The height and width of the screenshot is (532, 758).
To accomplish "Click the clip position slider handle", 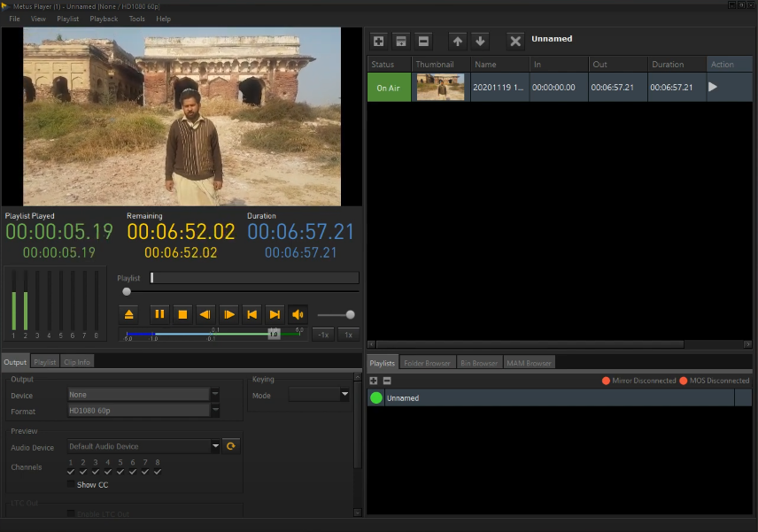I will [x=127, y=291].
